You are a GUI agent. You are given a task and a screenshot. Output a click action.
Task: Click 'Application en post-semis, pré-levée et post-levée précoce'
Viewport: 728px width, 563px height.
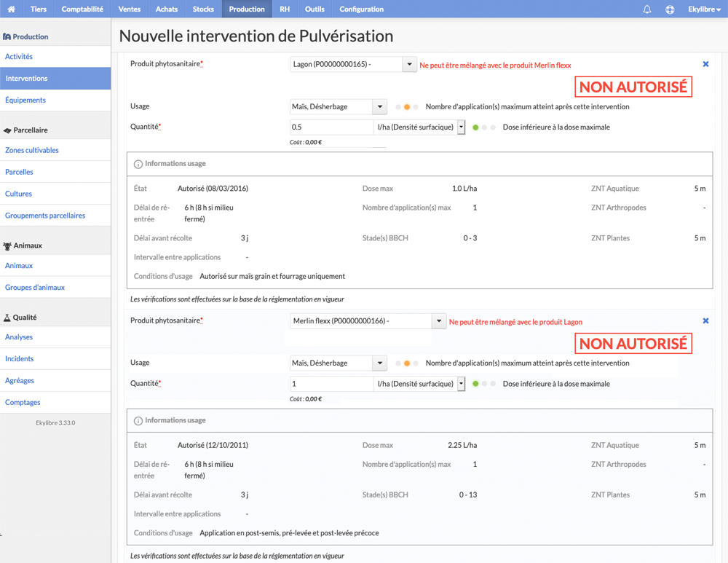[289, 533]
